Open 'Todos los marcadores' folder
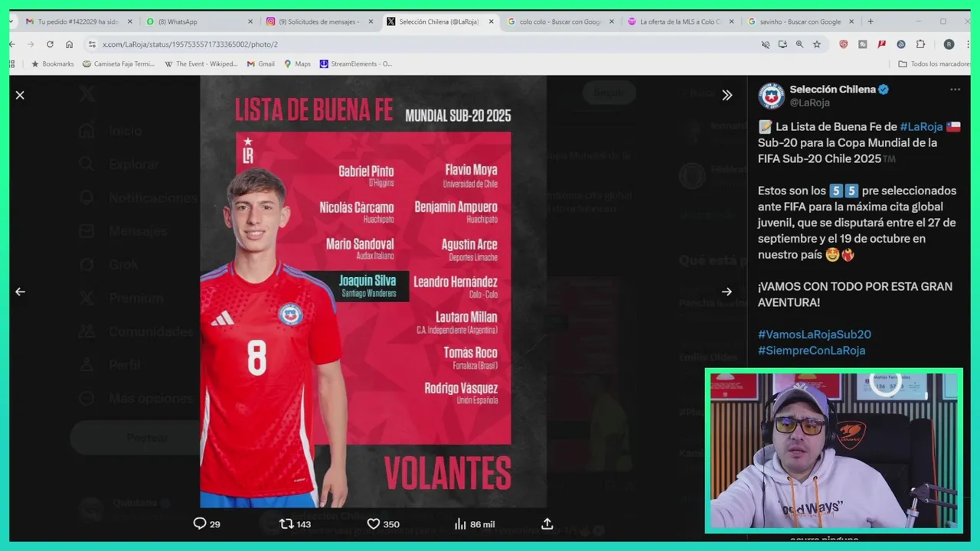The height and width of the screenshot is (551, 980). pos(934,64)
